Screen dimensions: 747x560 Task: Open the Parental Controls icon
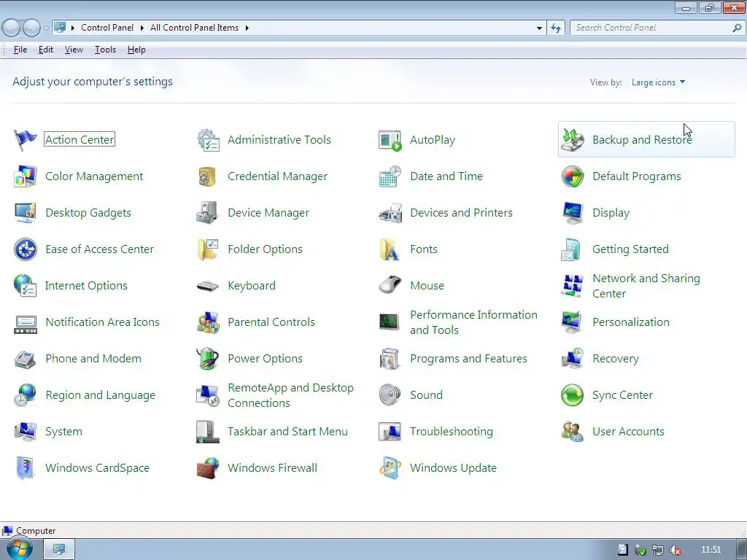pyautogui.click(x=208, y=322)
